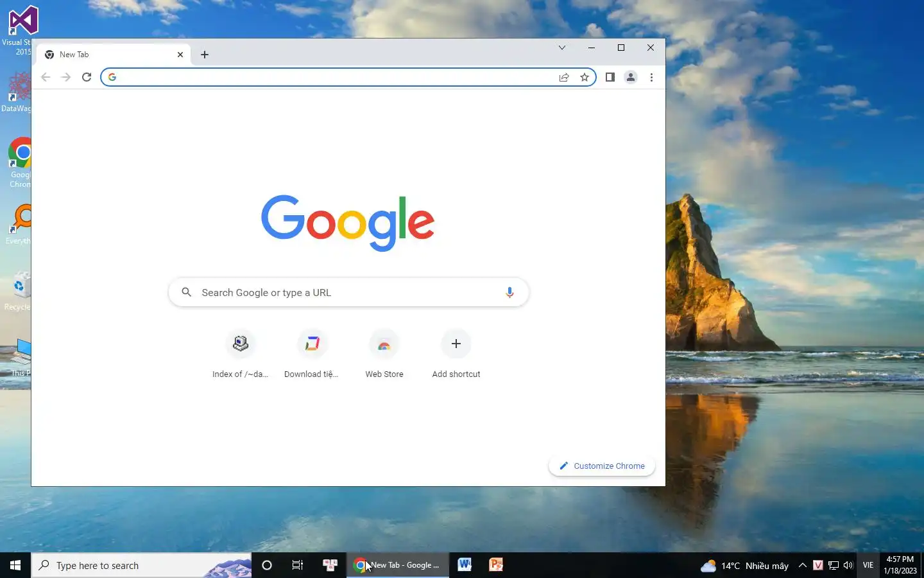
Task: Click the Search Google or type a URL box
Action: pos(348,292)
